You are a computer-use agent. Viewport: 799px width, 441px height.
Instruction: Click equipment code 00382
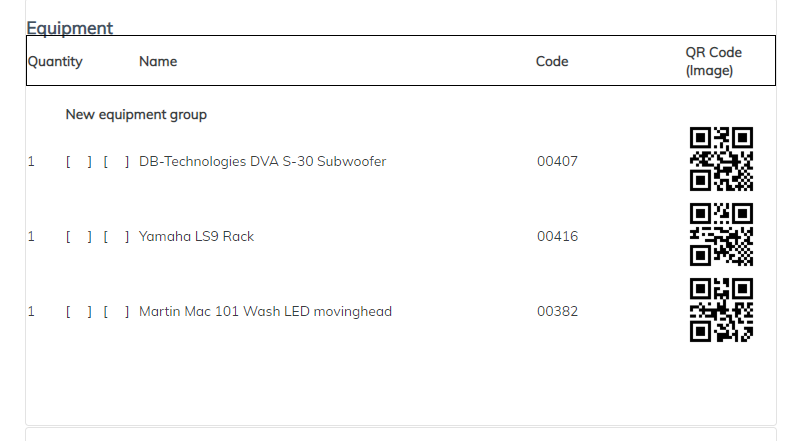557,312
